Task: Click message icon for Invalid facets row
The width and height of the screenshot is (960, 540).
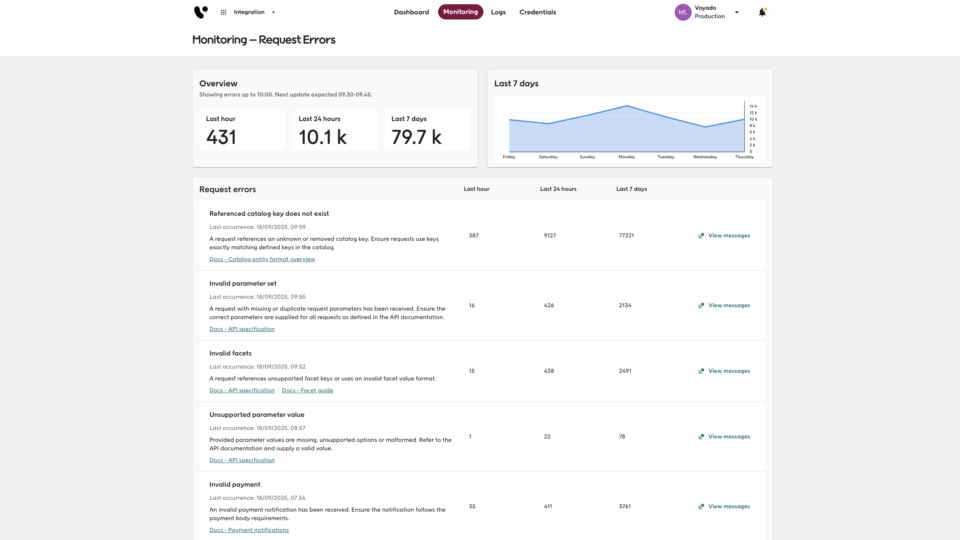Action: 701,371
